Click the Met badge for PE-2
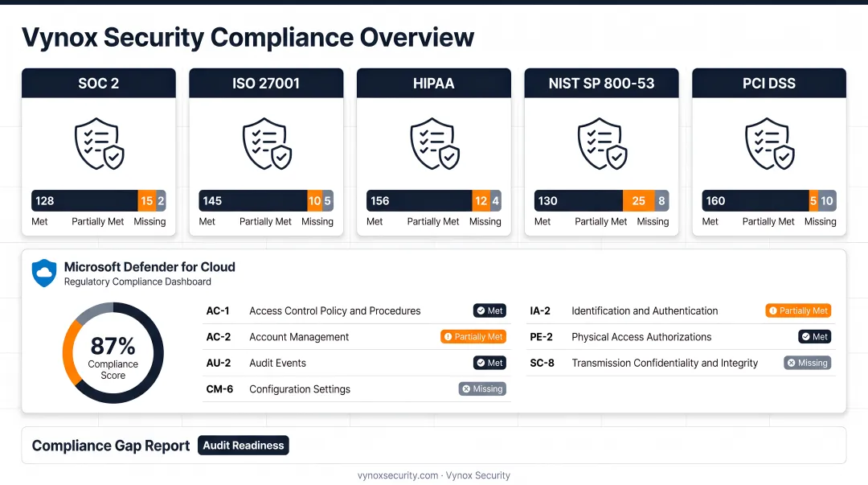Viewport: 868px width, 485px height. click(x=815, y=336)
